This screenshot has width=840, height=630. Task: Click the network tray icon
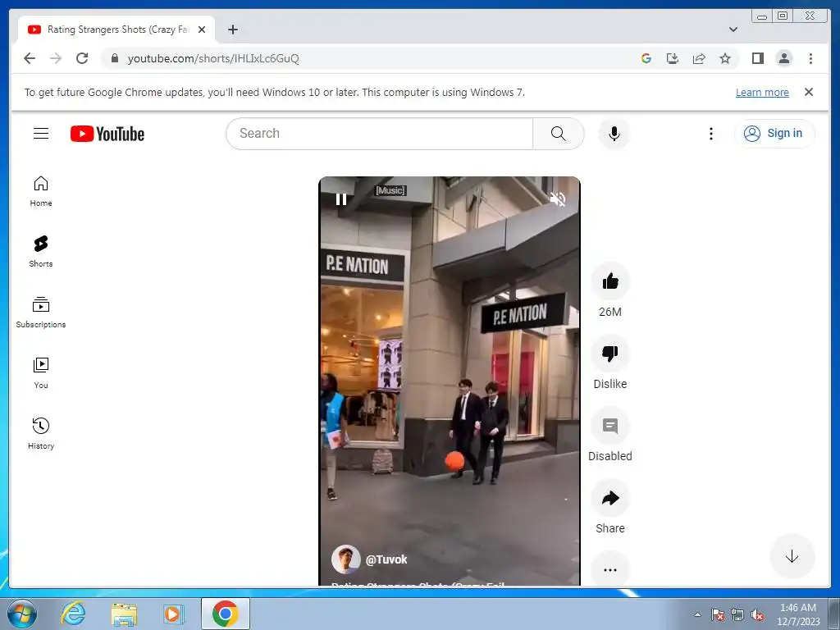[737, 614]
